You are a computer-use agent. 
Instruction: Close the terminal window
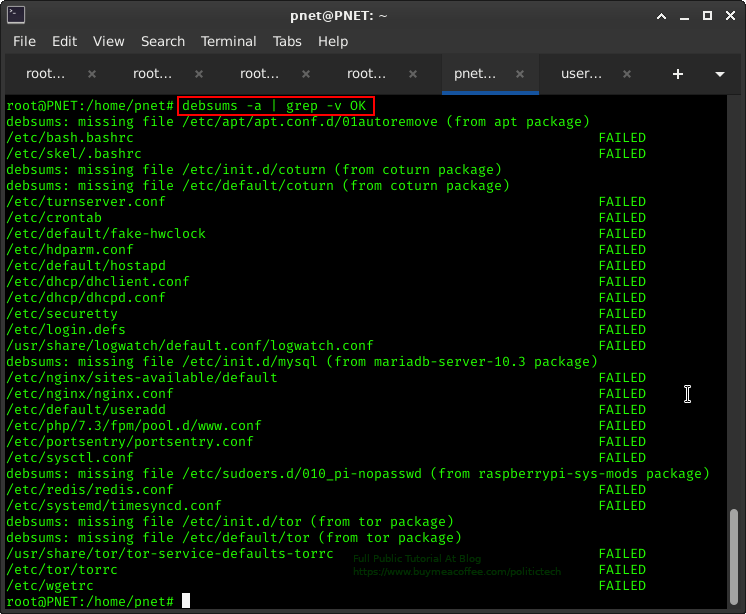point(730,16)
